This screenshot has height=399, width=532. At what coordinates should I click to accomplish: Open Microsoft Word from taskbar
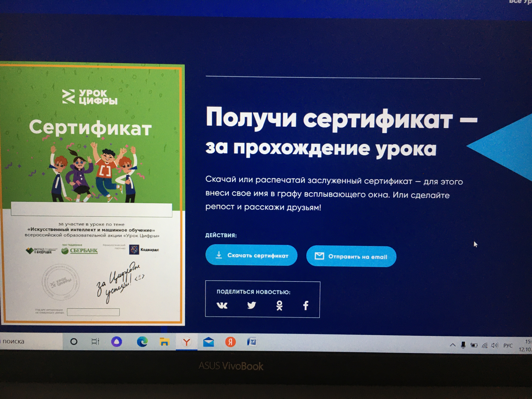pyautogui.click(x=252, y=342)
